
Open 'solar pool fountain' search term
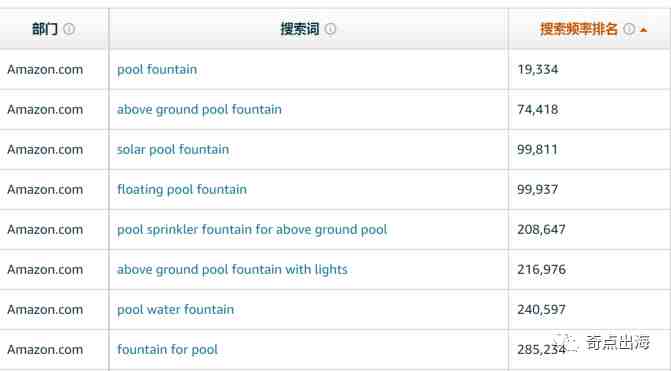(173, 149)
